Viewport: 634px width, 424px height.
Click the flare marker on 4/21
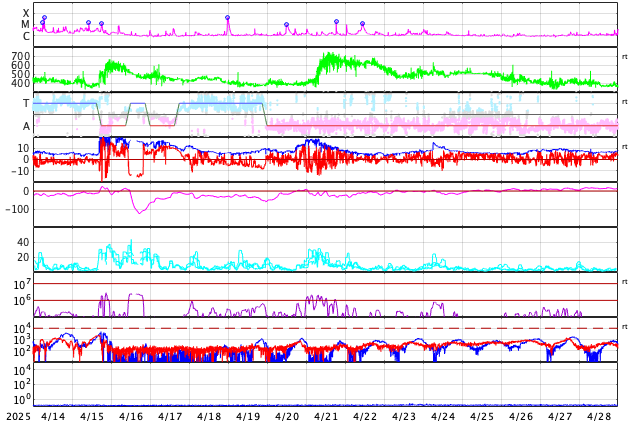336,21
